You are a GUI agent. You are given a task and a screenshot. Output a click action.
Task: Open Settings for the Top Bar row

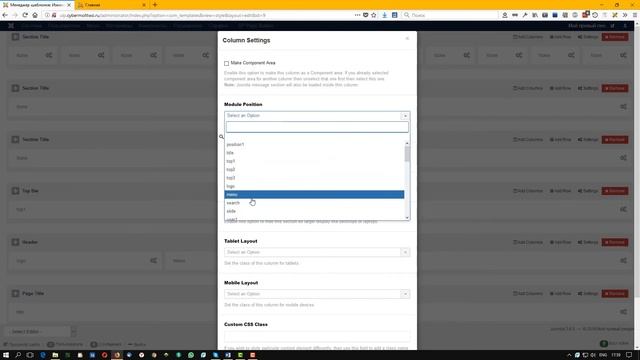click(588, 191)
